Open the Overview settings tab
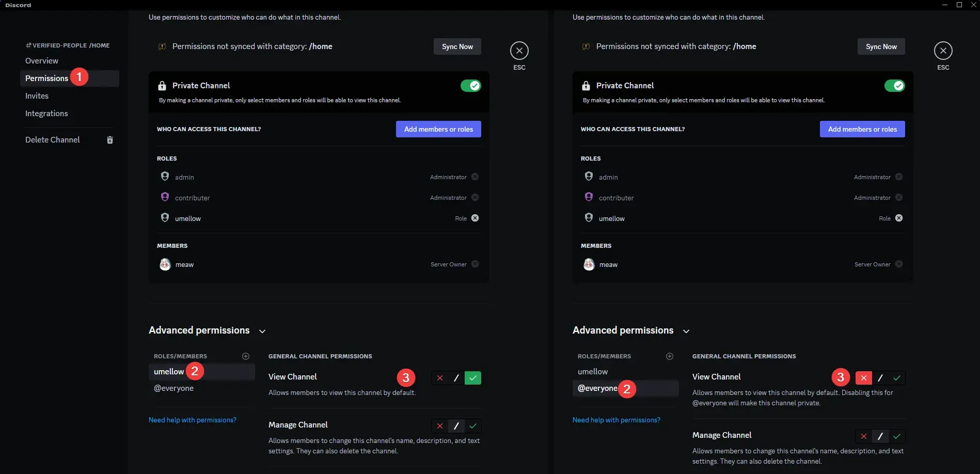The height and width of the screenshot is (474, 980). point(70,61)
